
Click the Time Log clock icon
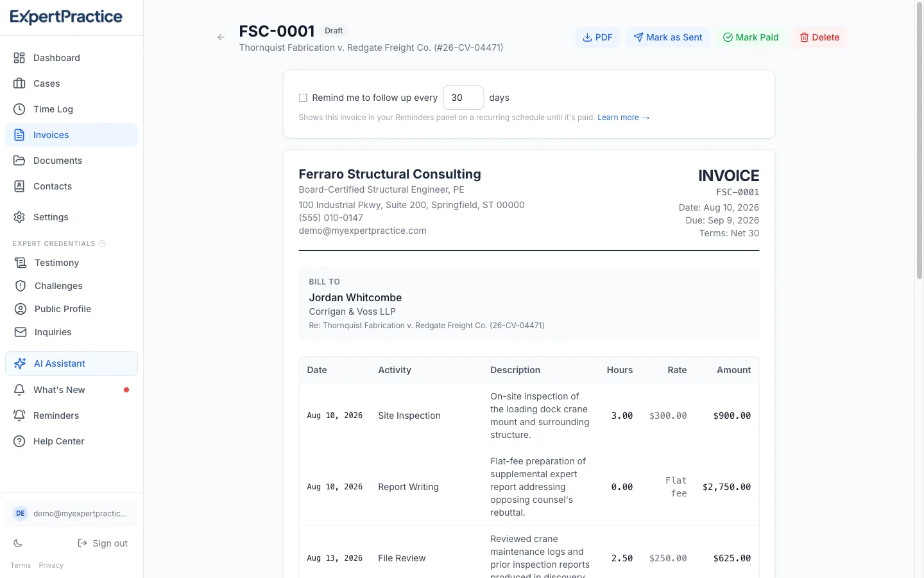point(19,109)
